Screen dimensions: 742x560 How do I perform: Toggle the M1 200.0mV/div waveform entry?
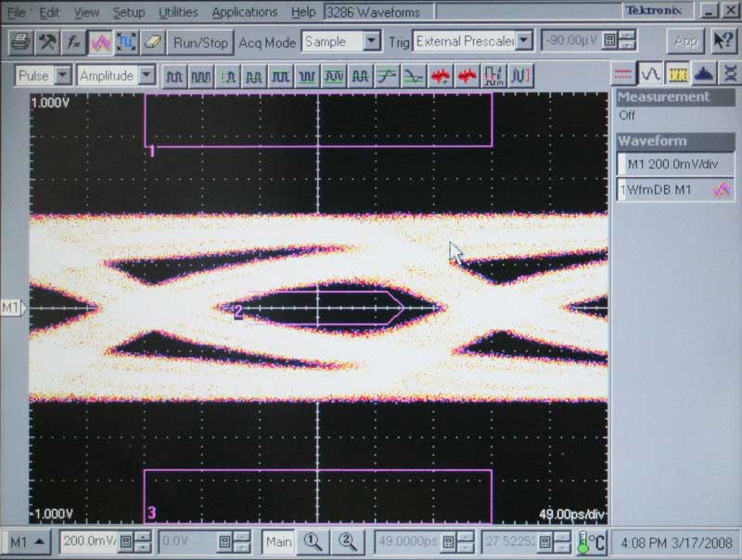click(674, 164)
